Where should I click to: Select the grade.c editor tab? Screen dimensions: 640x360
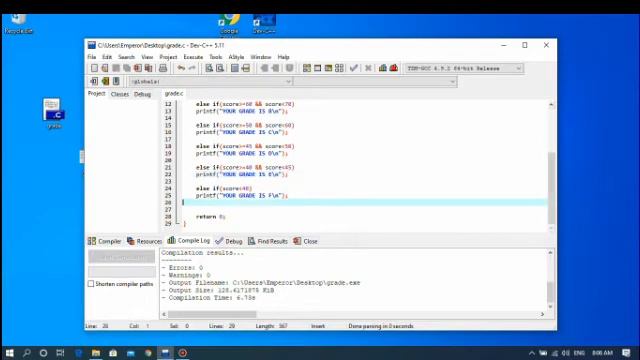pos(174,93)
